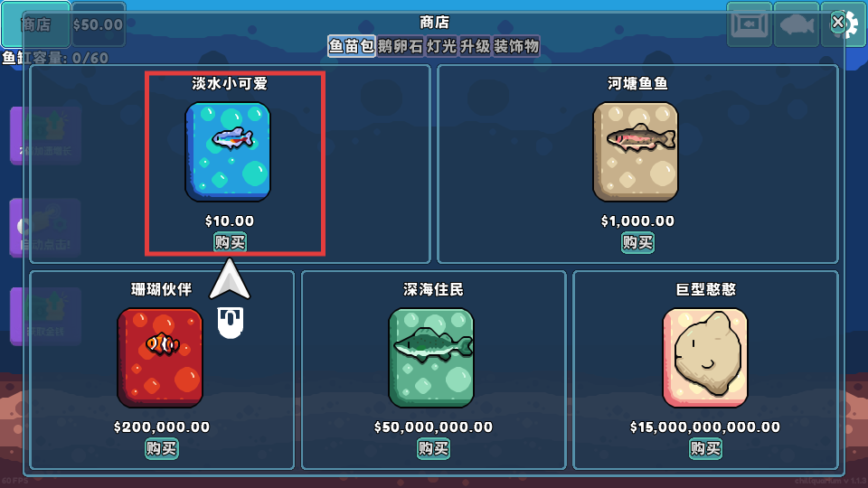Buy the 深海住民 pack for $50,000,000.00
868x488 pixels.
[x=433, y=448]
